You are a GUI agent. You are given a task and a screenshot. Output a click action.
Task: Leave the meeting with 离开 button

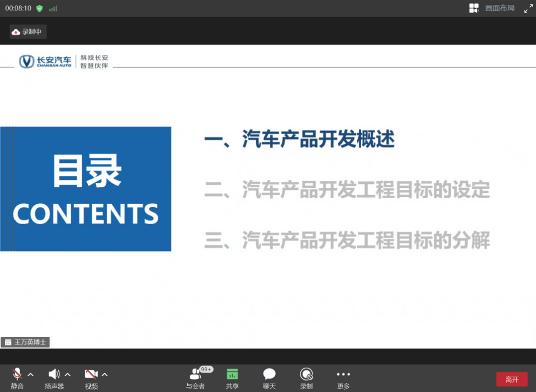tap(512, 379)
